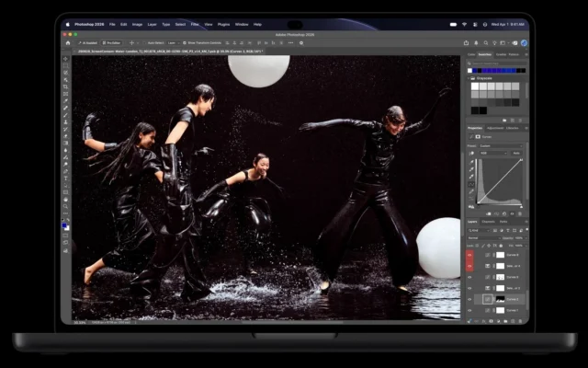This screenshot has width=588, height=368.
Task: Switch to the Gradients tab
Action: tap(501, 54)
